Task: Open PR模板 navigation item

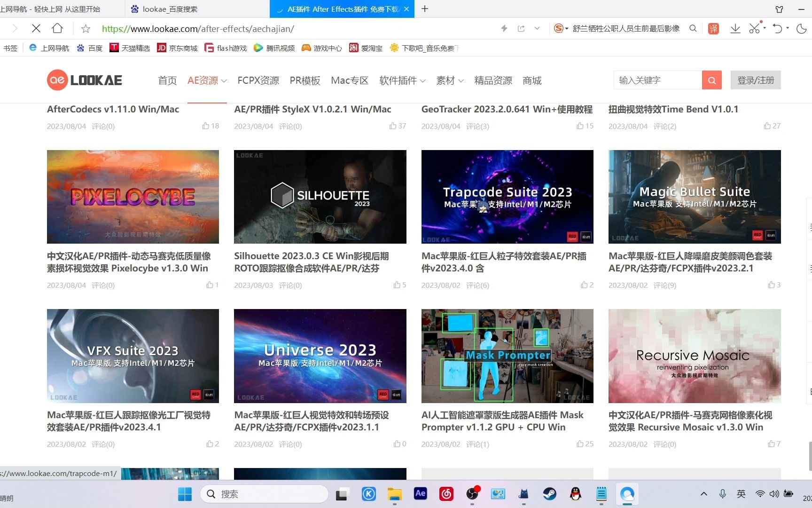Action: (305, 80)
